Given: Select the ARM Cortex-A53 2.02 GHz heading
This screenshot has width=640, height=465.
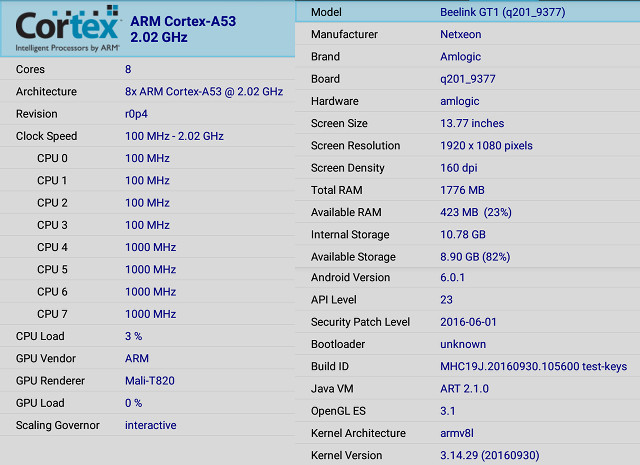Looking at the screenshot, I should coord(183,29).
